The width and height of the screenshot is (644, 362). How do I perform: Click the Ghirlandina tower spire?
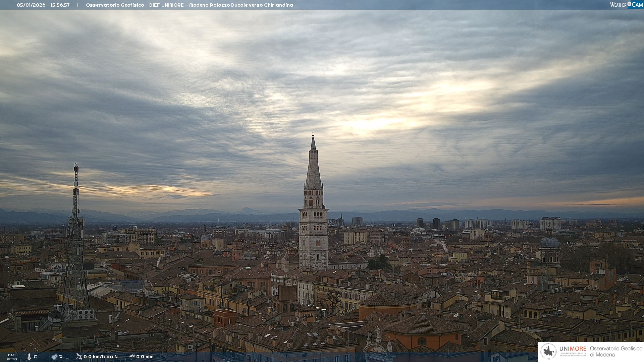pos(313,164)
